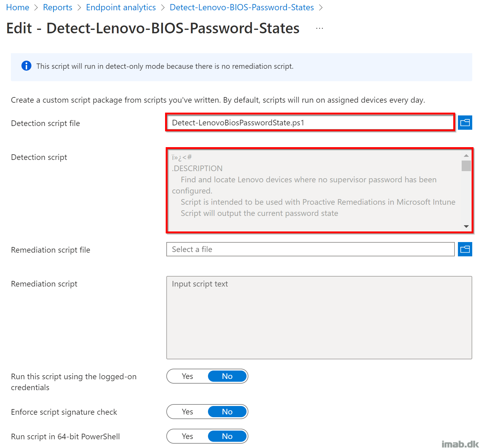The width and height of the screenshot is (480, 448).
Task: Click the detection script scrollbar thumb
Action: [x=466, y=166]
